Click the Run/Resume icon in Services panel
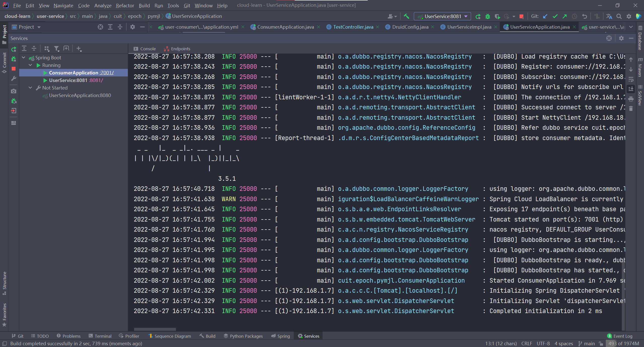This screenshot has width=644, height=347. [x=13, y=48]
